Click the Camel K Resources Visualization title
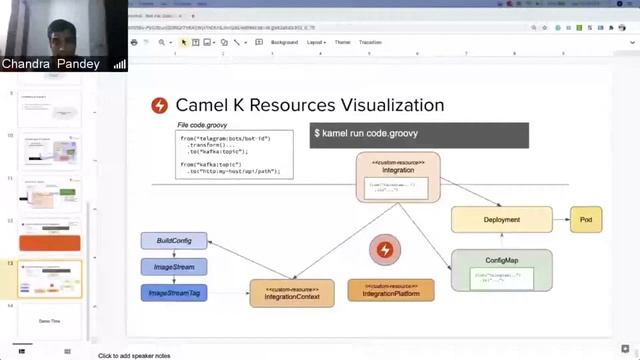The image size is (640, 360). pos(310,105)
